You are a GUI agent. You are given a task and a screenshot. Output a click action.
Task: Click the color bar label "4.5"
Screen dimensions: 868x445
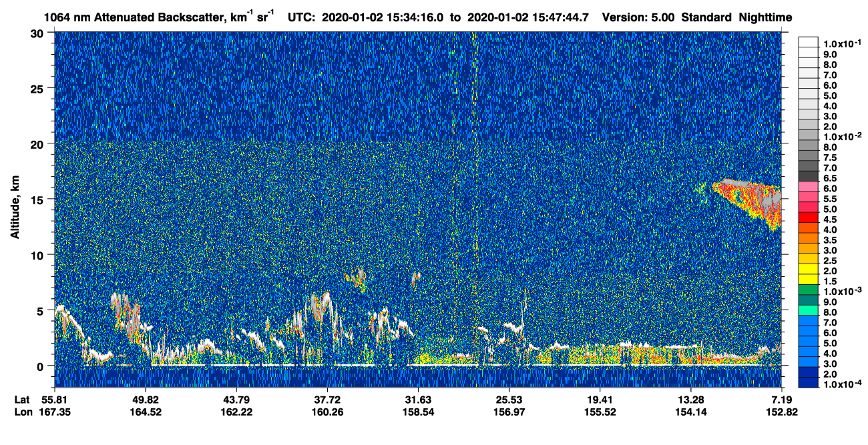click(x=830, y=219)
